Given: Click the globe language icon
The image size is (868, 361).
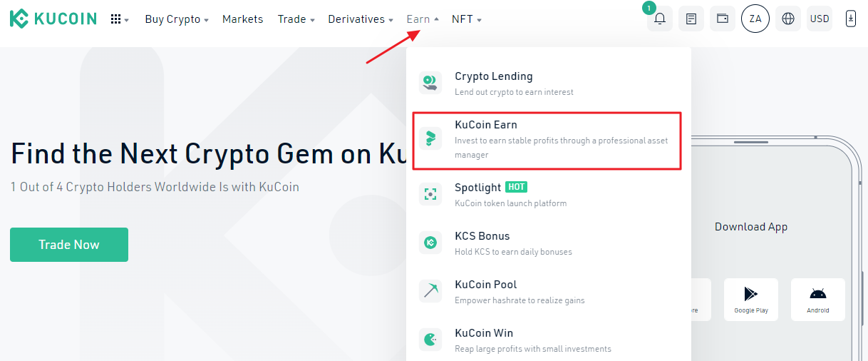Looking at the screenshot, I should [x=788, y=19].
